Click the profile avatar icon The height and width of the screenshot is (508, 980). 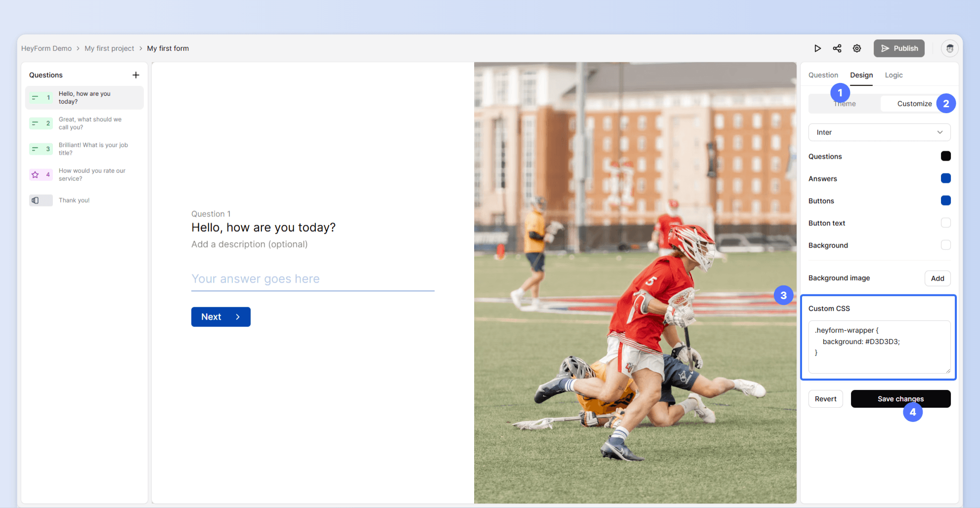tap(949, 48)
